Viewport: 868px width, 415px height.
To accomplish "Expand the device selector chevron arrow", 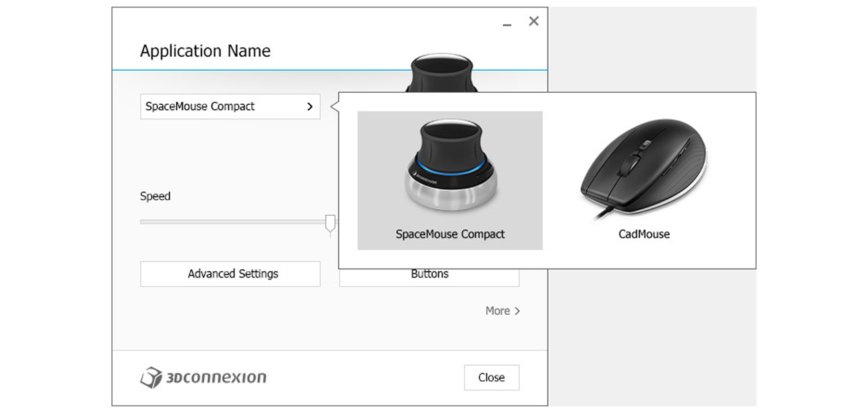I will coord(310,107).
